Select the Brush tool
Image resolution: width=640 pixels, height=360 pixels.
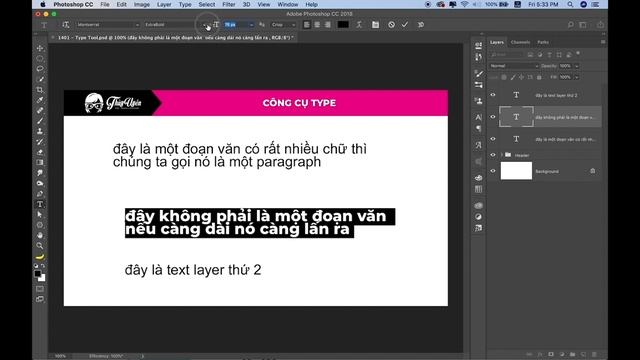[x=40, y=121]
